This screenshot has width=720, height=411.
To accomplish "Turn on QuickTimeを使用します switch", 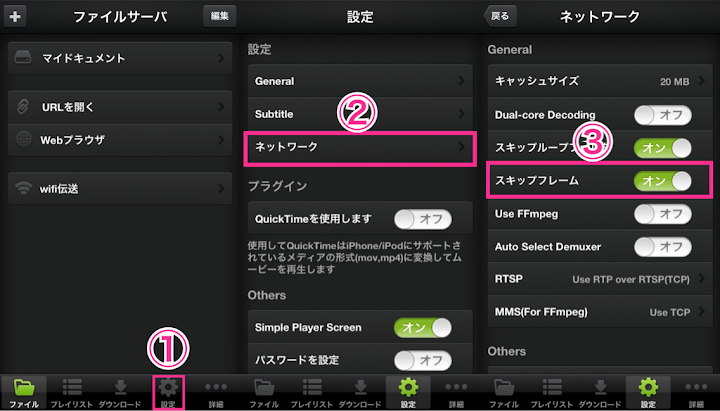I will (422, 219).
